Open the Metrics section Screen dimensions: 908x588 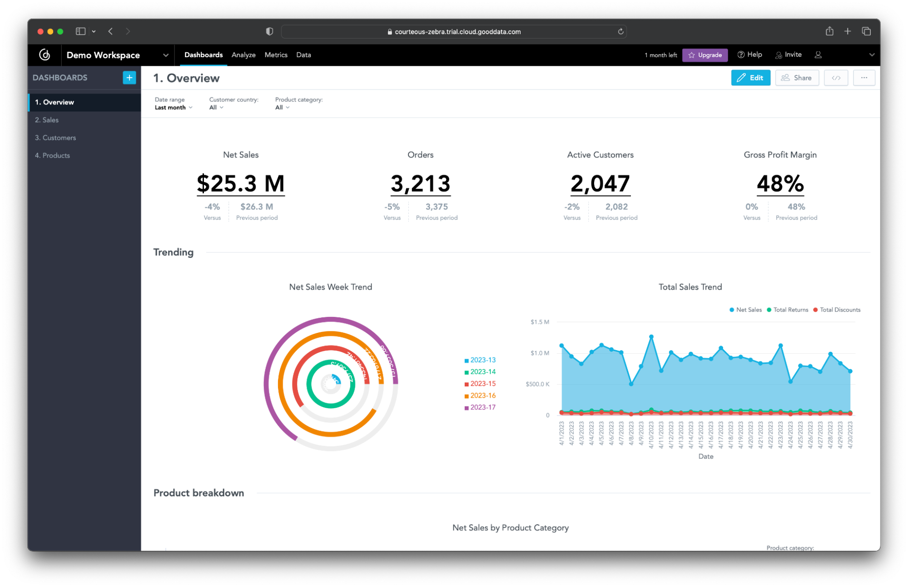coord(276,54)
